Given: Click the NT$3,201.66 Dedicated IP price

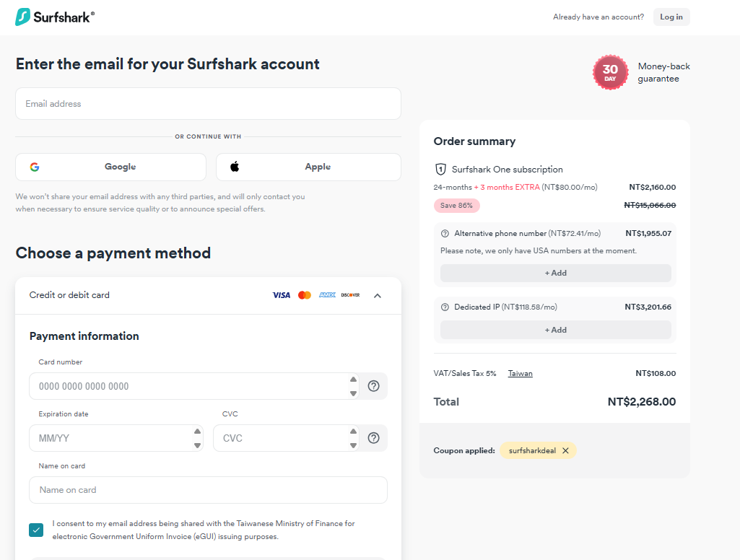Looking at the screenshot, I should tap(648, 307).
